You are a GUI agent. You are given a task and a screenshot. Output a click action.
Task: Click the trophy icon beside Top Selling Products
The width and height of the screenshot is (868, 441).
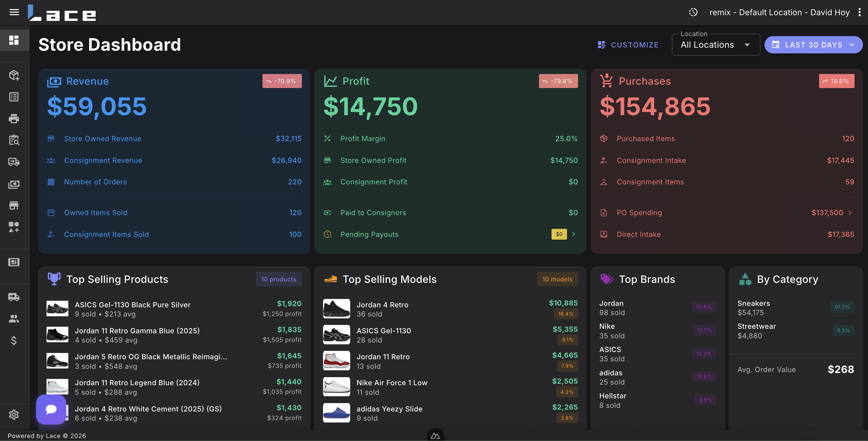tap(54, 279)
